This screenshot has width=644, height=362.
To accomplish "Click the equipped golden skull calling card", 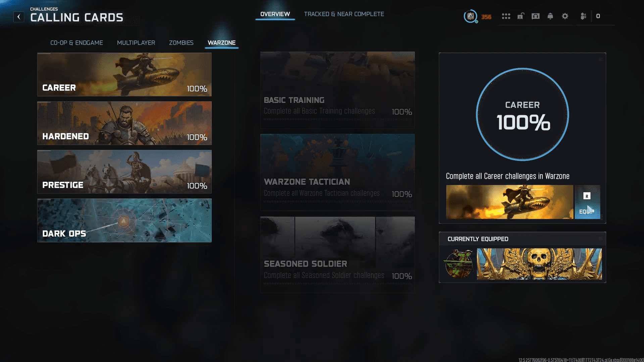I will coord(539,264).
